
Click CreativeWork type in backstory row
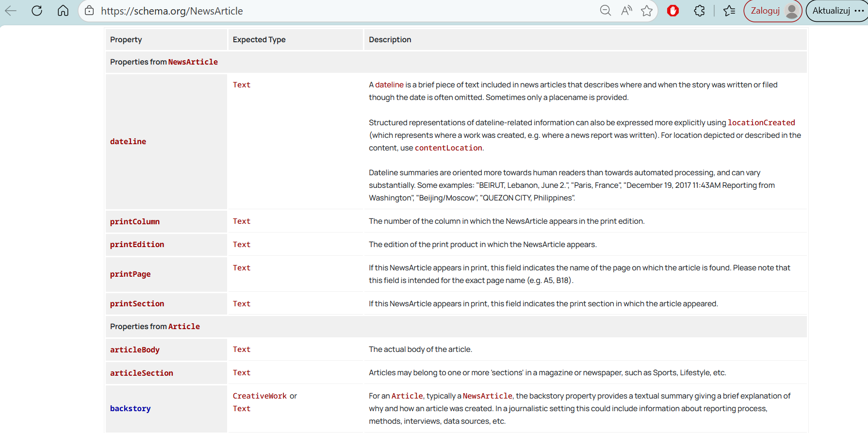(260, 396)
